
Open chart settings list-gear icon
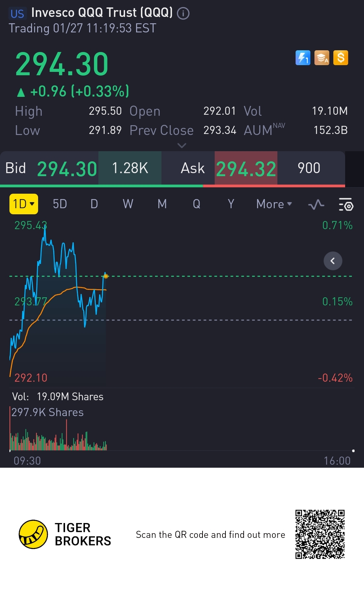(x=346, y=204)
